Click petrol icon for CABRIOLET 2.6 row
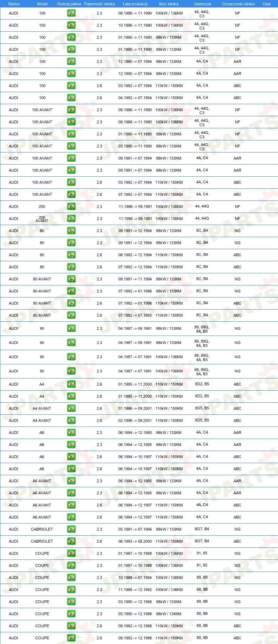278x644 pixels. [71, 541]
